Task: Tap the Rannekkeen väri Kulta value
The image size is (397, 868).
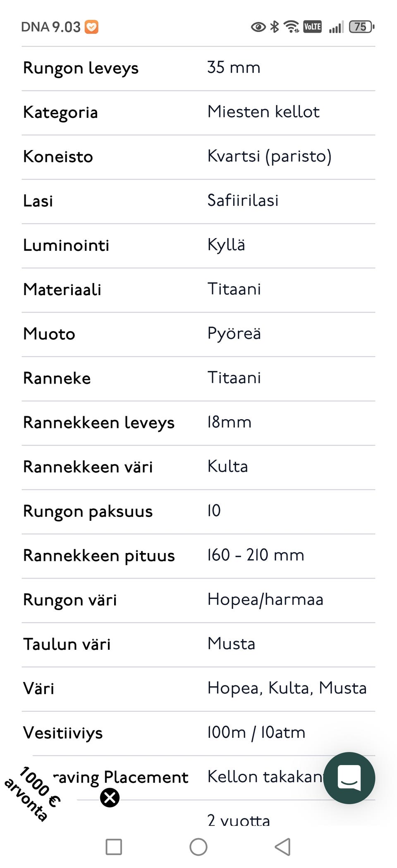Action: [227, 466]
